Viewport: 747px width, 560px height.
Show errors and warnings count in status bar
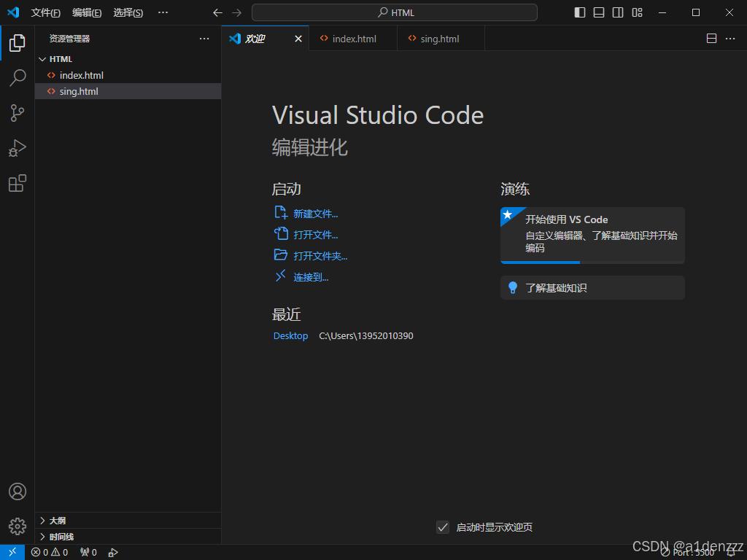(x=50, y=553)
